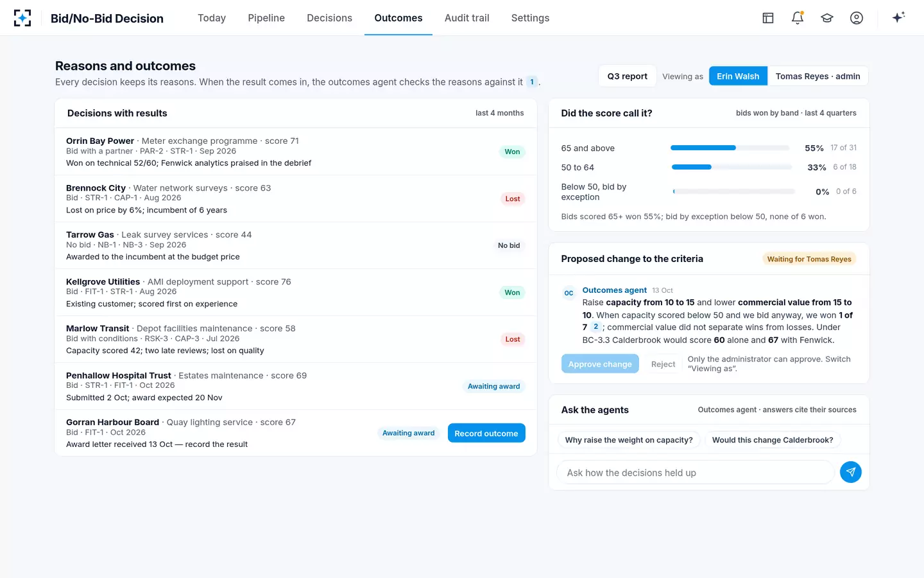
Task: Click the No bid badge on Tarrow Gas
Action: pyautogui.click(x=509, y=245)
